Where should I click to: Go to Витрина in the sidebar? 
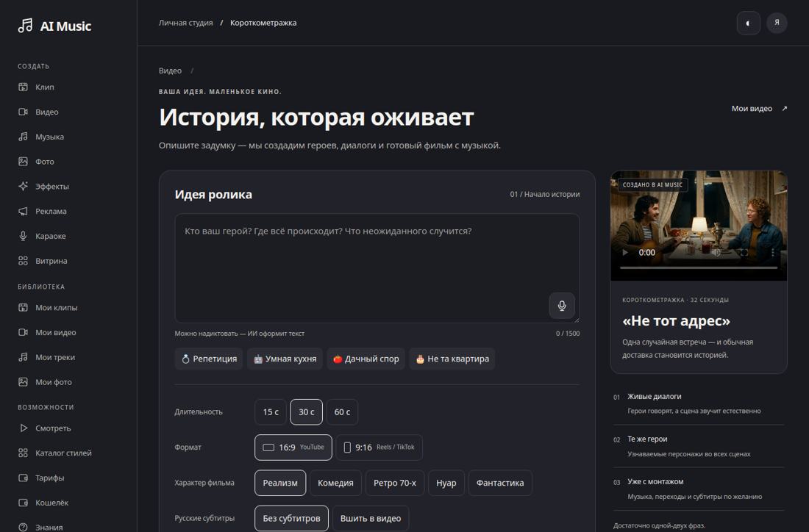point(43,261)
